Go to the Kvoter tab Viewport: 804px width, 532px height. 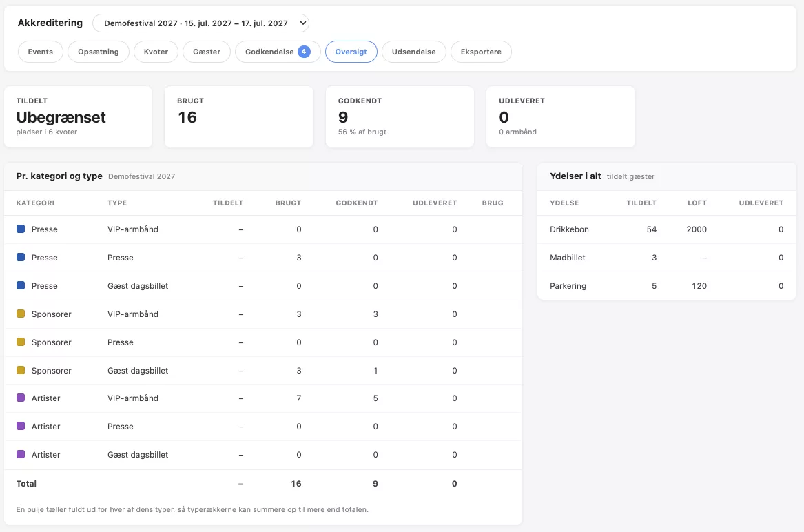[156, 52]
